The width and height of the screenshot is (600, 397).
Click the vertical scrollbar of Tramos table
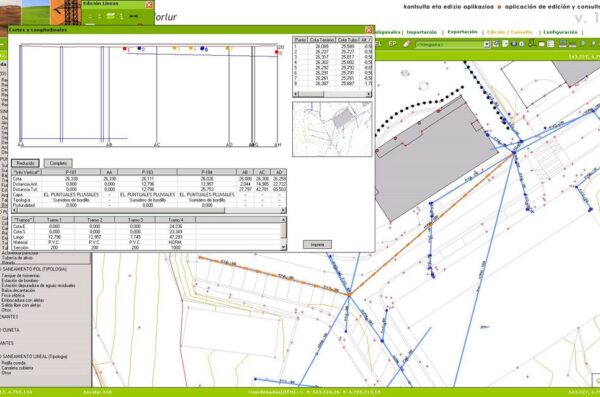point(284,234)
